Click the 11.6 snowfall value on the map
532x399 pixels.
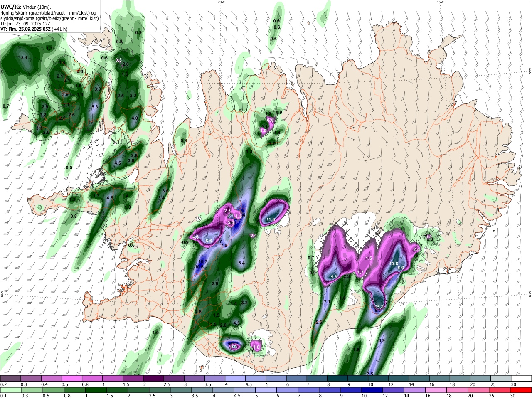pos(271,219)
